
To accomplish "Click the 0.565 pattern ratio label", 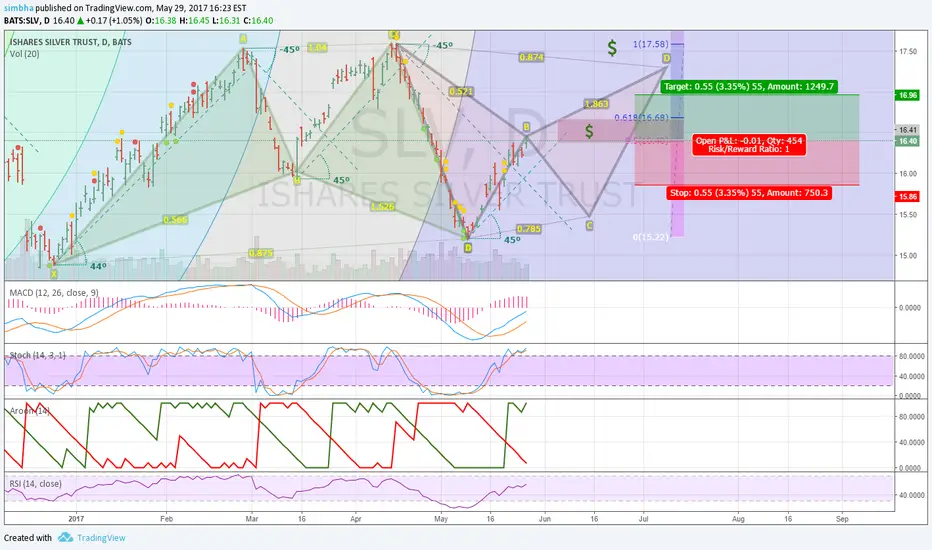I will pyautogui.click(x=175, y=219).
